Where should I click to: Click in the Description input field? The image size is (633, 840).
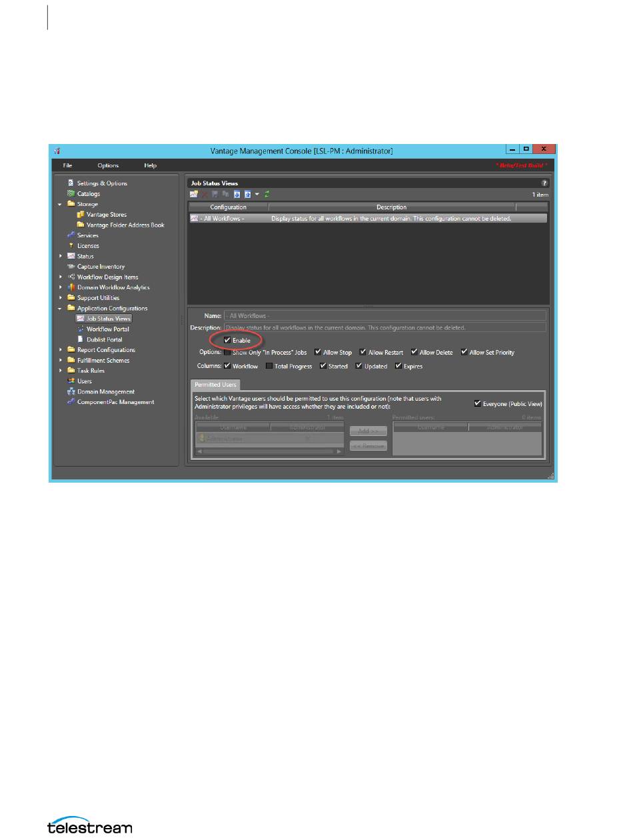tap(385, 327)
